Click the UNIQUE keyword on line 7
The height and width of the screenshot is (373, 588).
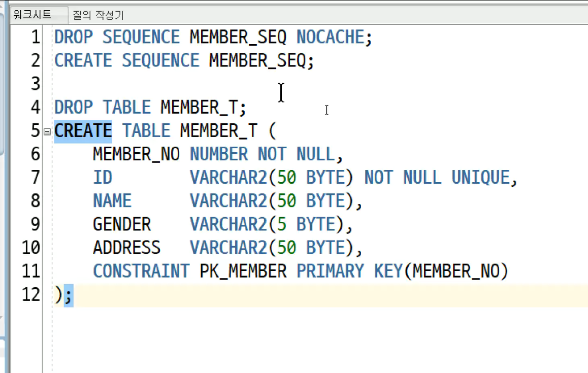[480, 177]
